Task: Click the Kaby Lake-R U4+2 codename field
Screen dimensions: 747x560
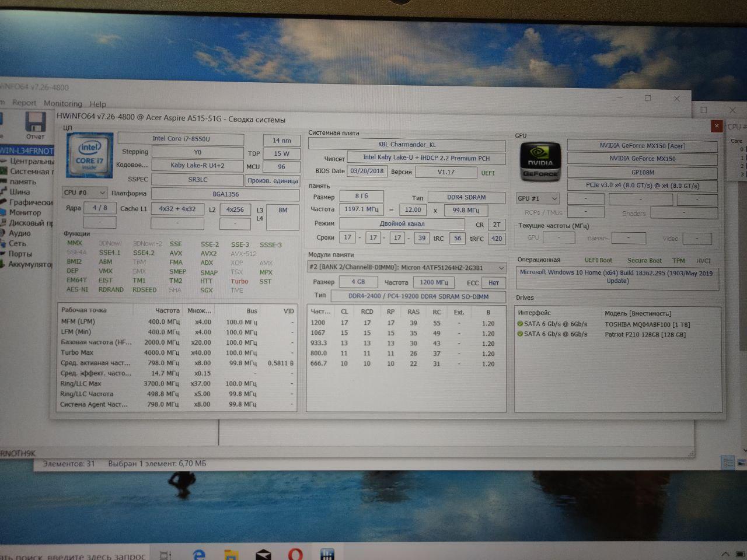Action: point(197,166)
